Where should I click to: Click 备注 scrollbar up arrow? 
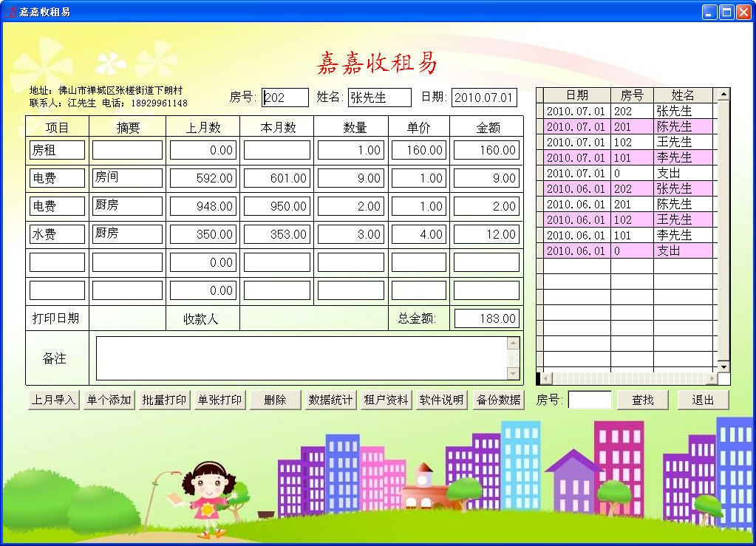(514, 343)
